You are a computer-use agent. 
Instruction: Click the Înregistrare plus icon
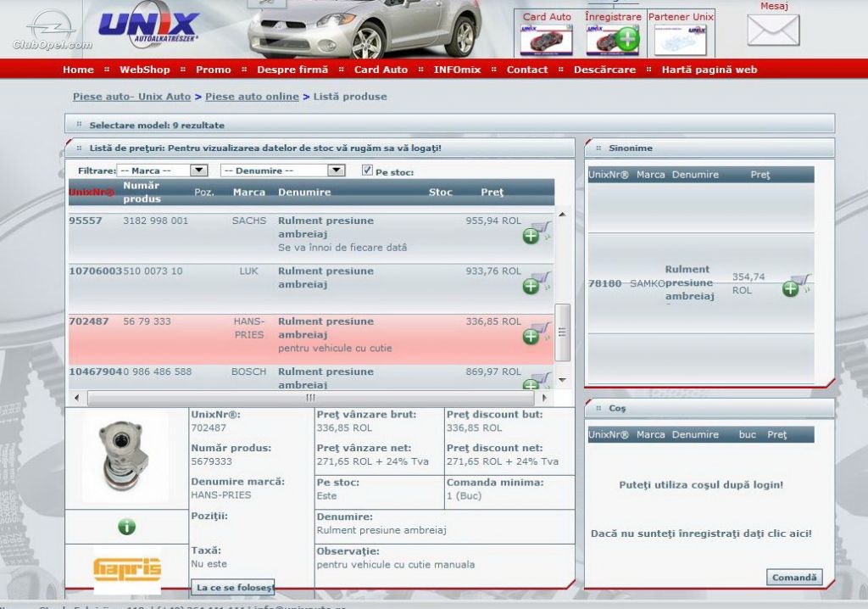[626, 39]
